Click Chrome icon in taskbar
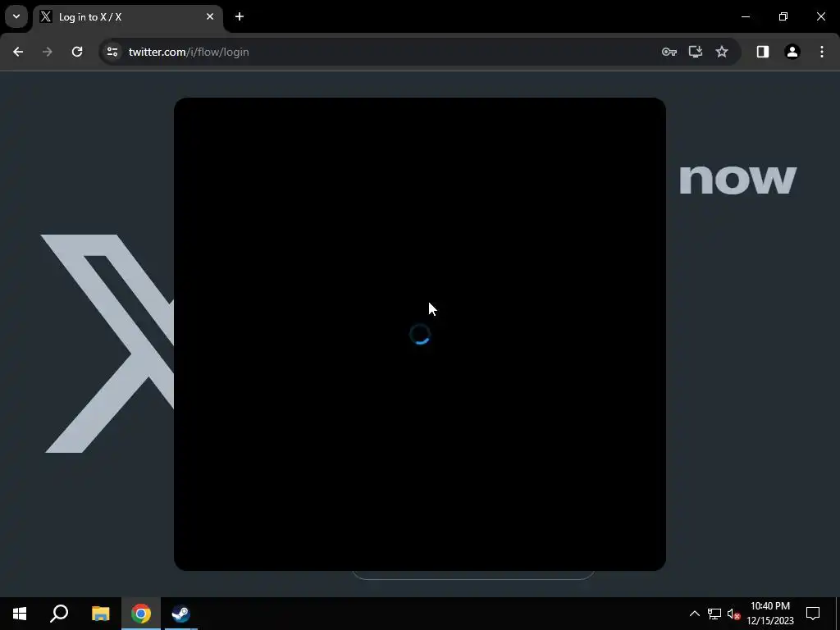Viewport: 840px width, 630px height. pos(141,614)
